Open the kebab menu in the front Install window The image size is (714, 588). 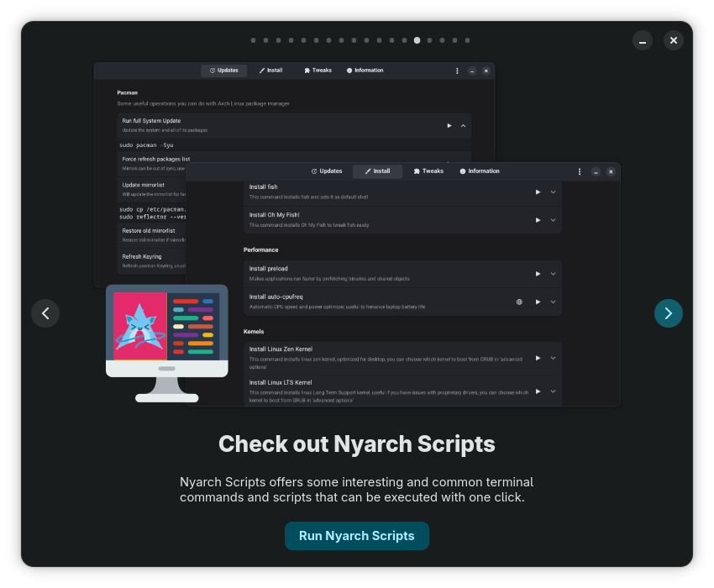[x=579, y=171]
